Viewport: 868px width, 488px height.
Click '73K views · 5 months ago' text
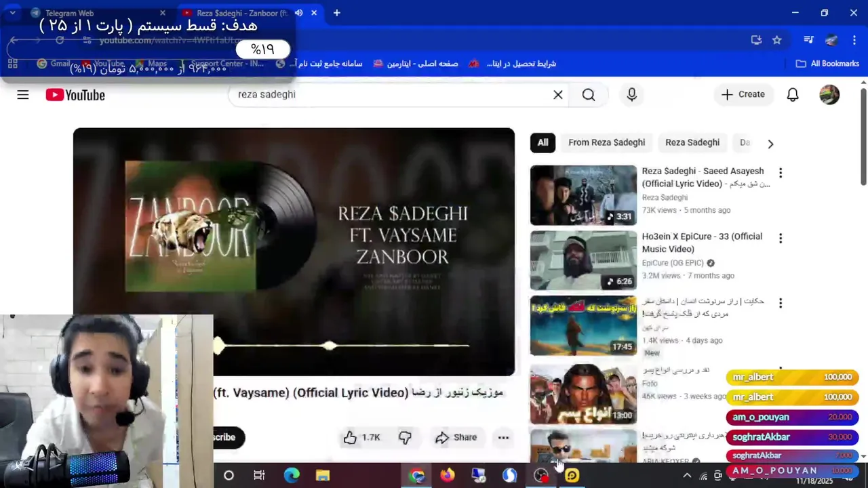coord(686,210)
